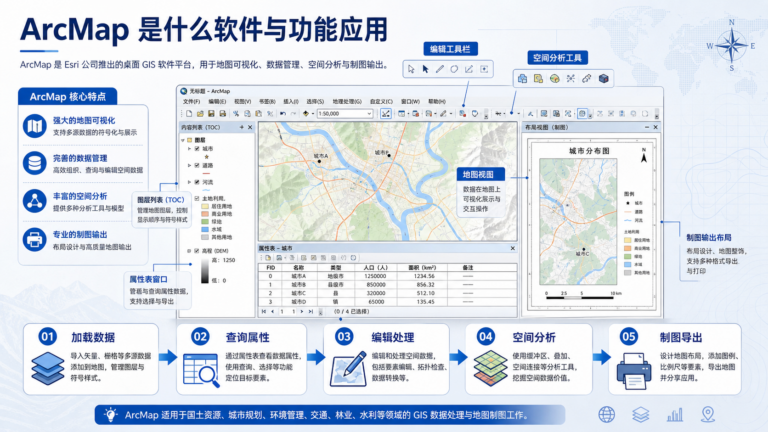Screen dimensions: 768x432
Task: Open the 1:50,000 map scale dropdown
Action: coord(369,114)
